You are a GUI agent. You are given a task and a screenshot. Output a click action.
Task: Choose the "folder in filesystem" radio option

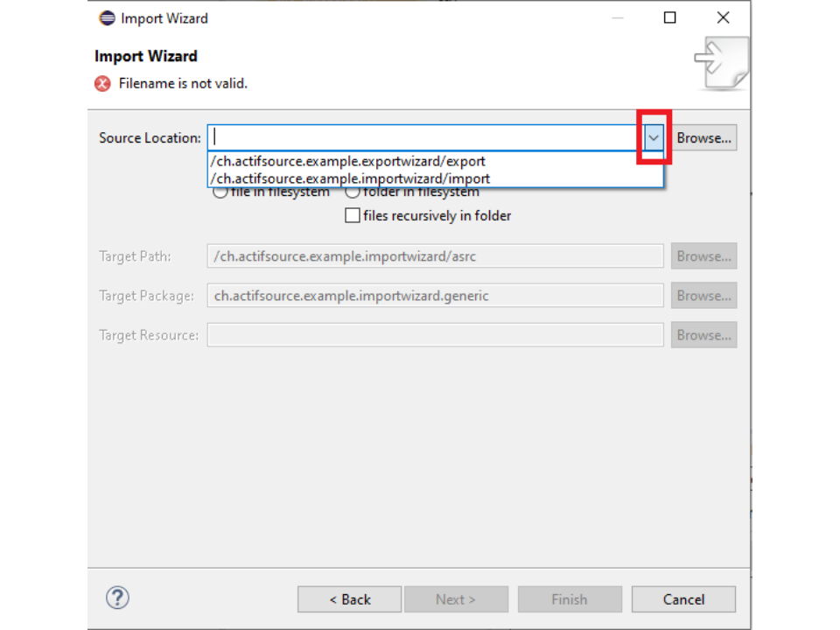pos(353,192)
